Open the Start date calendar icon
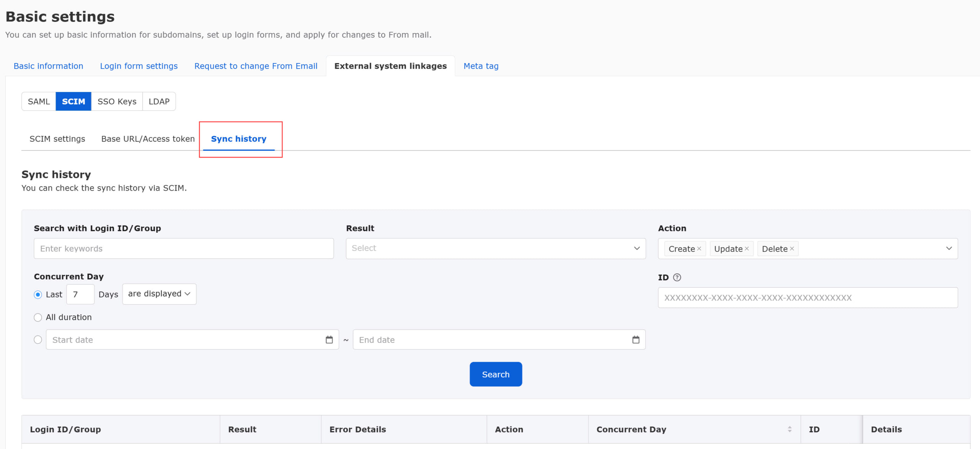Screen dimensions: 980x449 click(329, 340)
